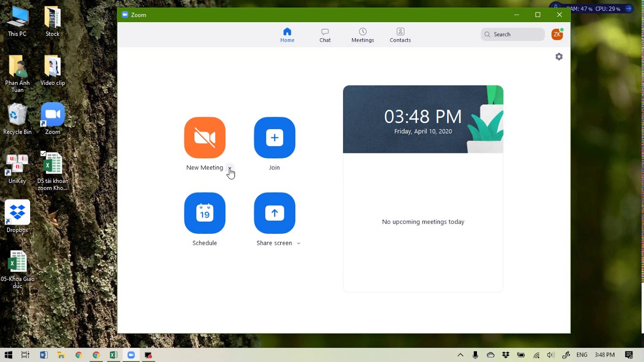Select the Video clip folder icon
This screenshot has height=362, width=644.
click(52, 70)
